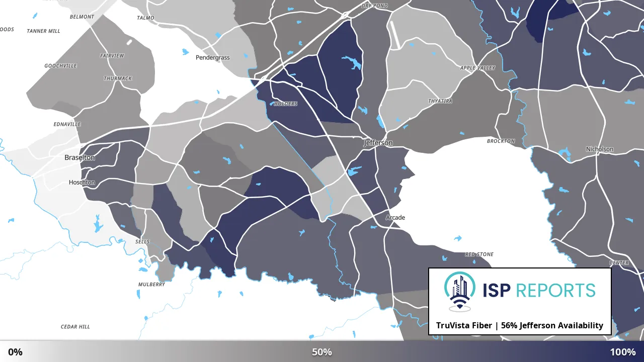The height and width of the screenshot is (362, 644).
Task: Select the Apple Valley label
Action: [x=478, y=67]
